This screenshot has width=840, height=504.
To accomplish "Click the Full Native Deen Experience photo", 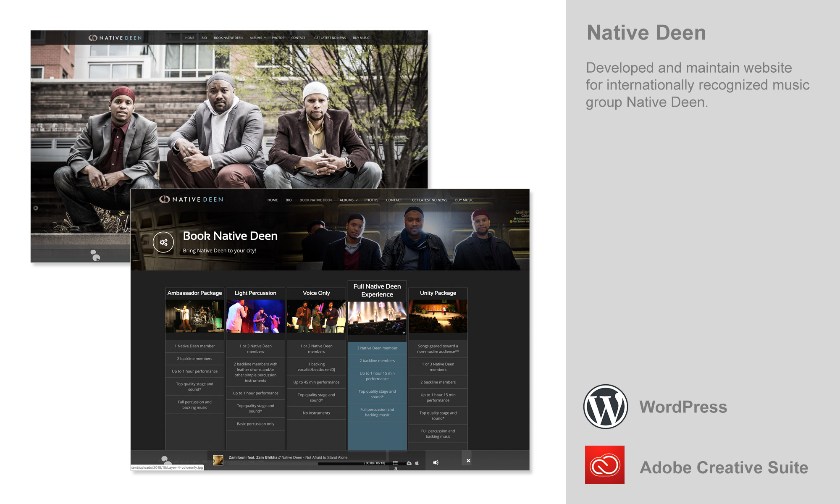I will click(x=377, y=318).
